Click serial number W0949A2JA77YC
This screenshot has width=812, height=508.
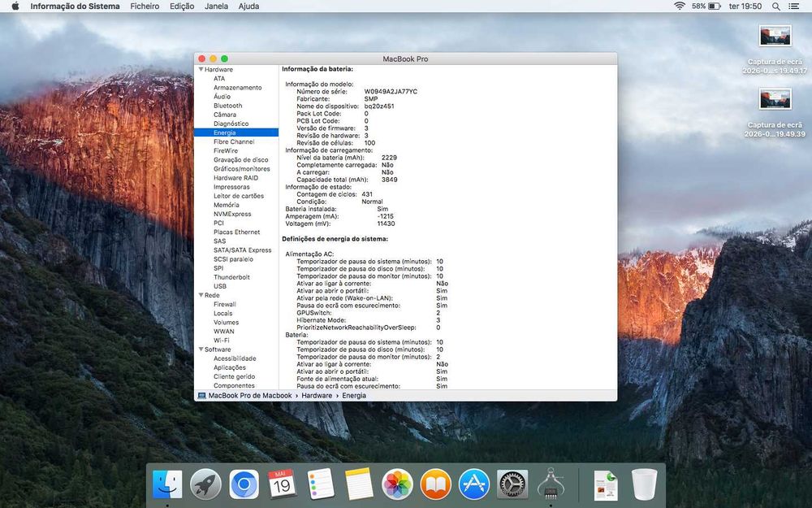click(391, 91)
